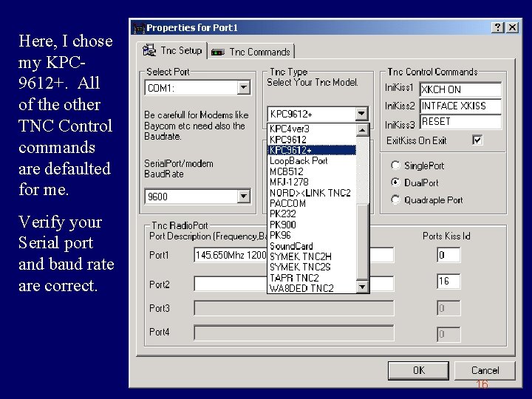Click the title bar help question mark button

tap(498, 27)
